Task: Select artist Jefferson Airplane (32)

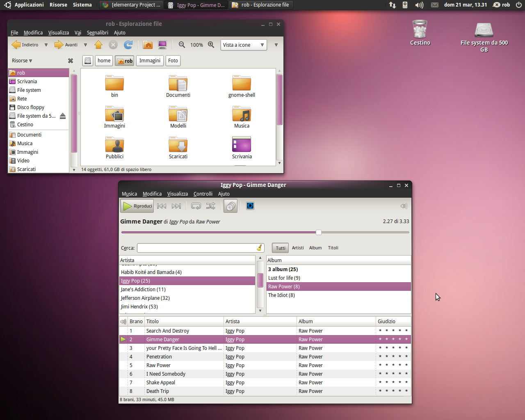Action: 187,298
